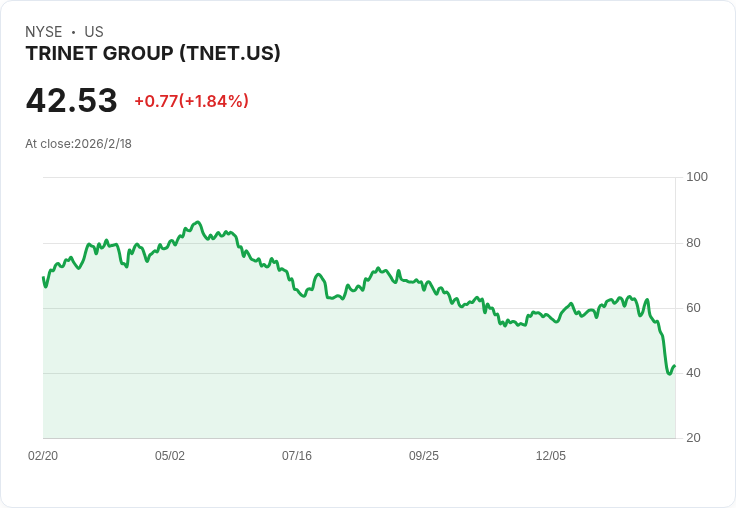Select the 05/02 date axis label
Screen dimensions: 736x508
tap(170, 456)
